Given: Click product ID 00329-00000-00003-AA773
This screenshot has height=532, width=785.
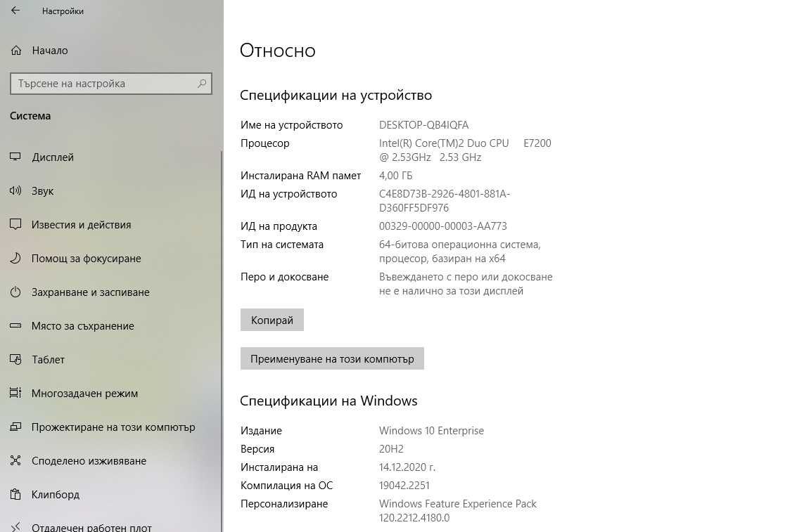Looking at the screenshot, I should coord(442,226).
